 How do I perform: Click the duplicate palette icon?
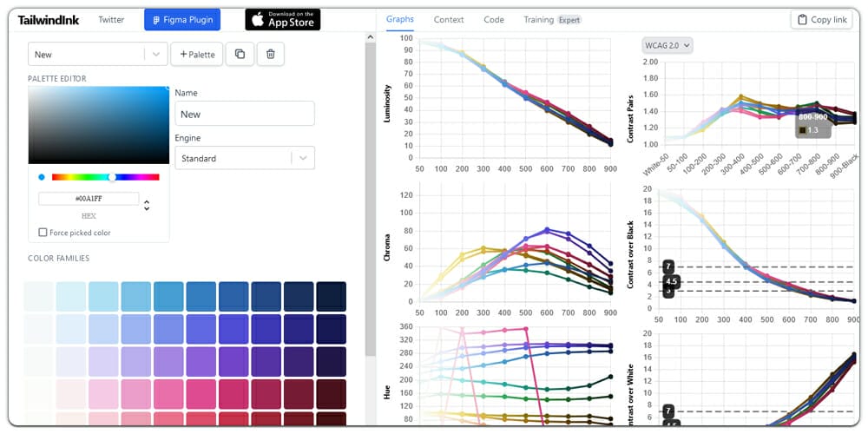click(x=240, y=54)
